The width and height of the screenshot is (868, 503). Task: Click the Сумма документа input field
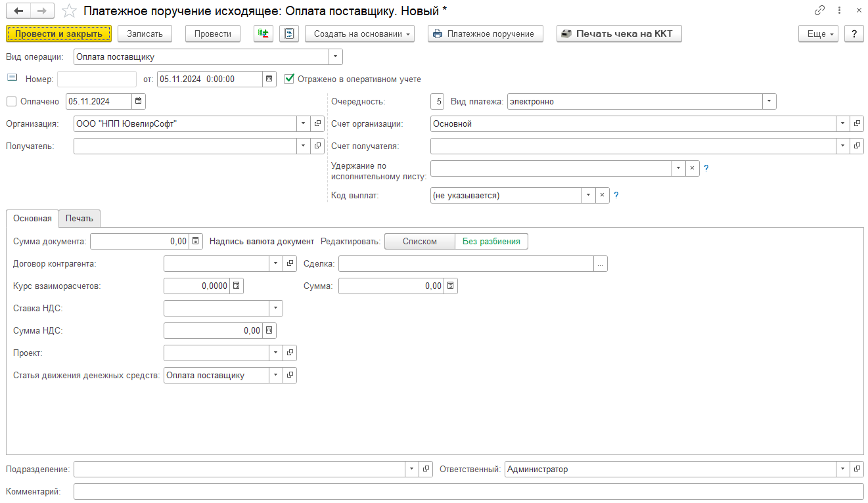140,241
